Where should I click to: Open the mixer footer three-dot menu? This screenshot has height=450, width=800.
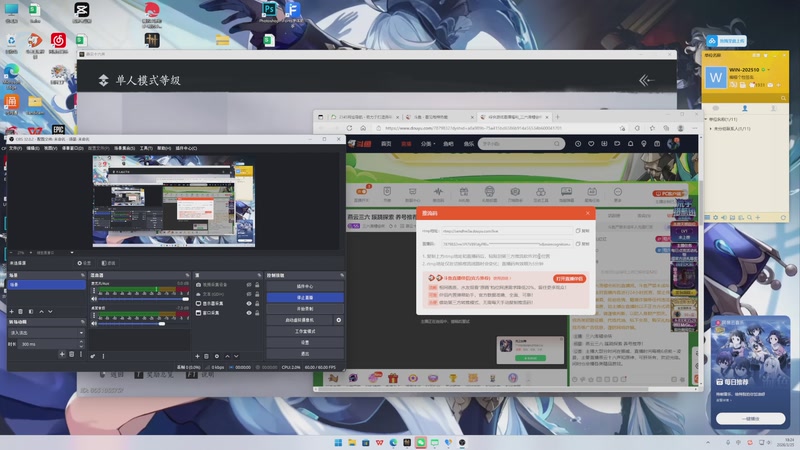(x=103, y=356)
